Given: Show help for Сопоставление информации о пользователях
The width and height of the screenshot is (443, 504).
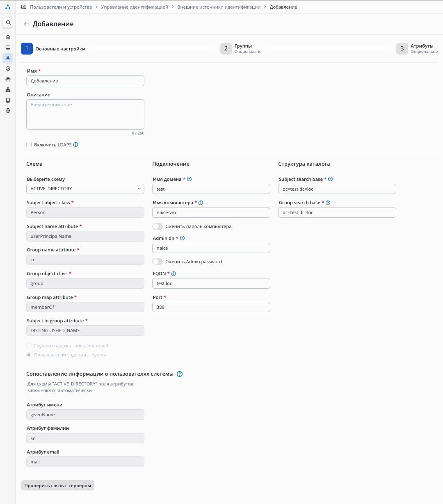Looking at the screenshot, I should point(179,374).
